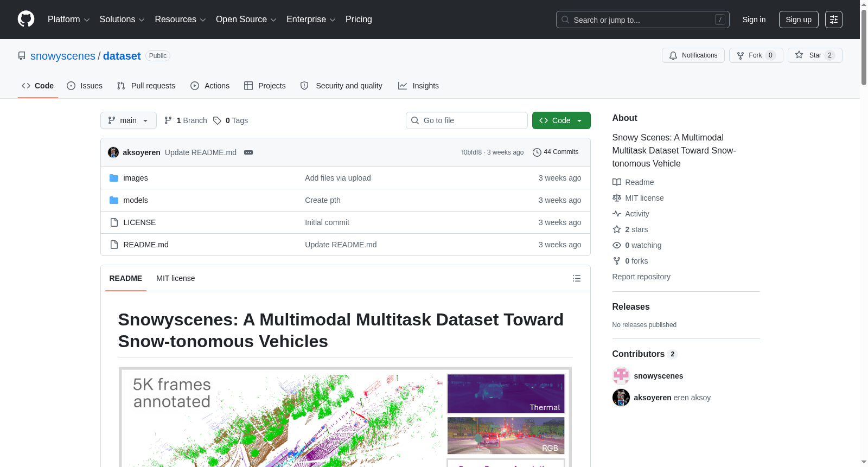Click the images folder icon
This screenshot has width=868, height=467.
[x=114, y=178]
